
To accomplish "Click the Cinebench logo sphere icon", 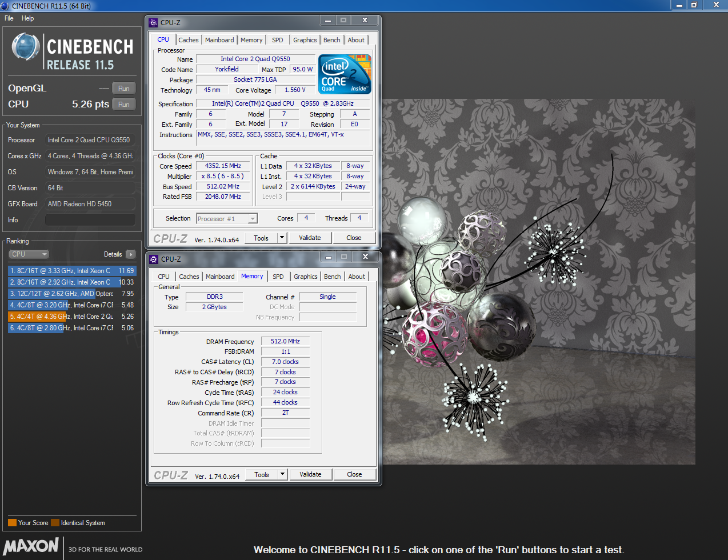I will point(26,47).
